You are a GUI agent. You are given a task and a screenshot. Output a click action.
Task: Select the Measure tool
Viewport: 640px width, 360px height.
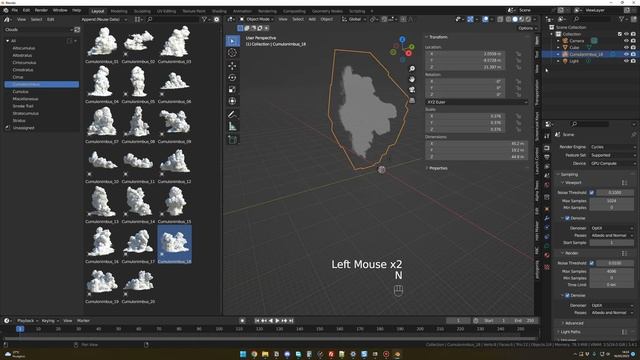[x=232, y=127]
